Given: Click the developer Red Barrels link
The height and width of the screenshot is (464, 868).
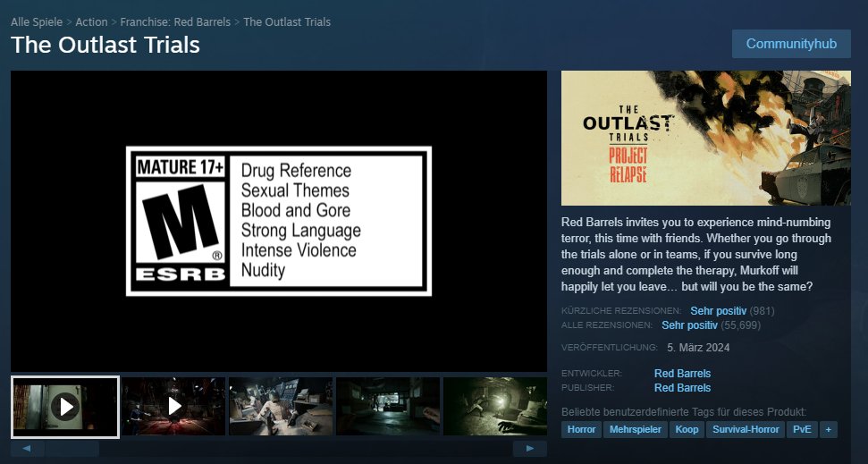Looking at the screenshot, I should point(682,373).
